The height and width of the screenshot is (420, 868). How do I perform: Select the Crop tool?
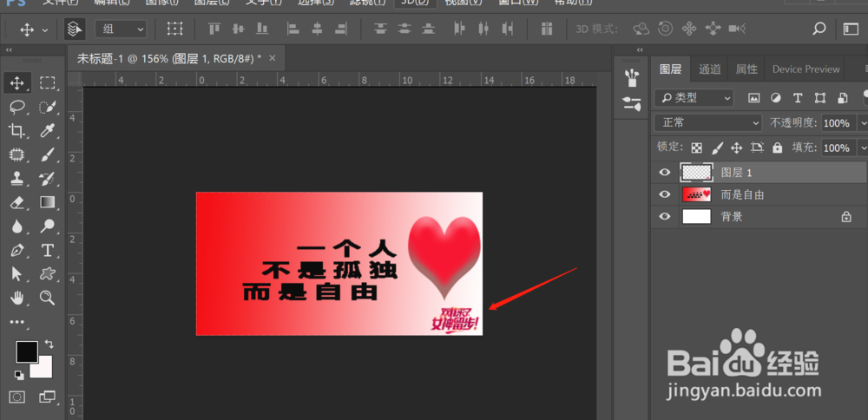tap(16, 130)
